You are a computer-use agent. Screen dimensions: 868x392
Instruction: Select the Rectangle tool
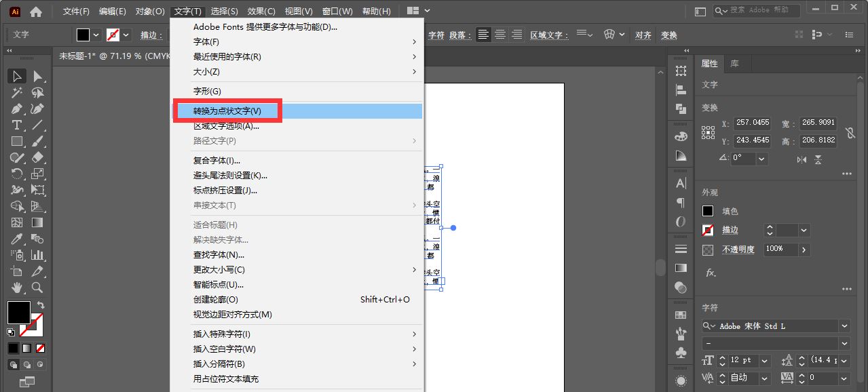[x=17, y=142]
